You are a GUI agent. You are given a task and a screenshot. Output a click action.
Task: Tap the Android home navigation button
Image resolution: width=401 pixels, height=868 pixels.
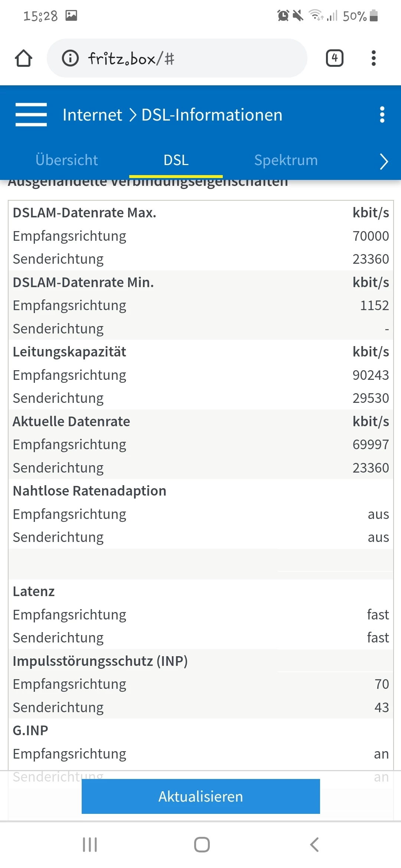click(x=202, y=845)
